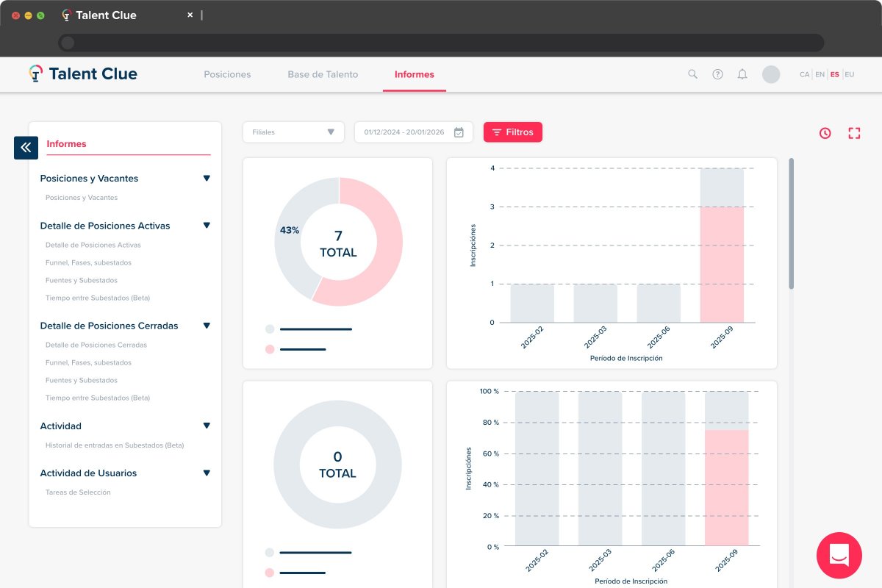Collapse the Detalle de Posiciones Cerradas section

[207, 326]
